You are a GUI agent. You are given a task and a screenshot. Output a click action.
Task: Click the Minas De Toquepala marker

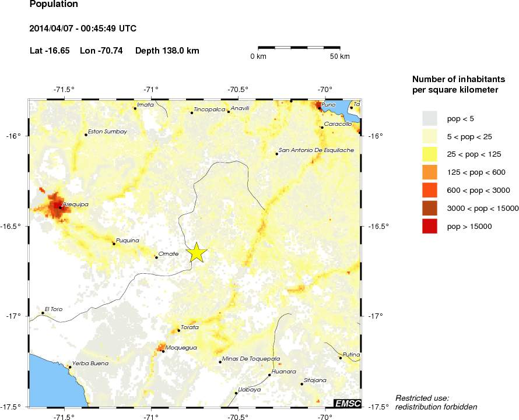coord(220,362)
